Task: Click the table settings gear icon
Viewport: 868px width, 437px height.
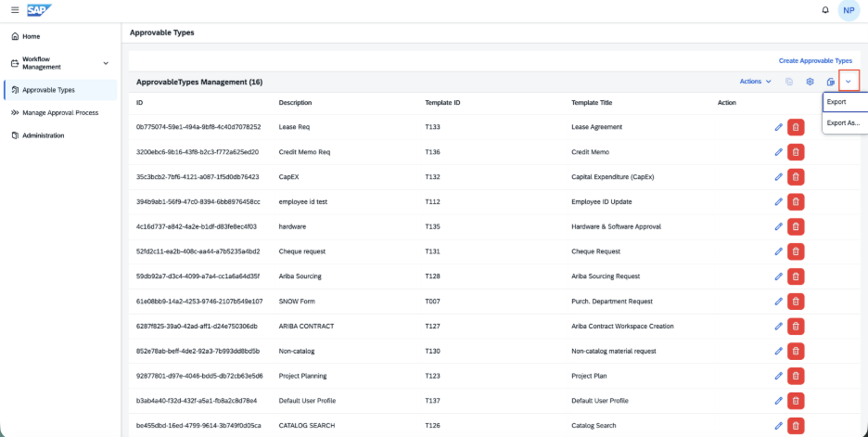Action: (x=810, y=82)
